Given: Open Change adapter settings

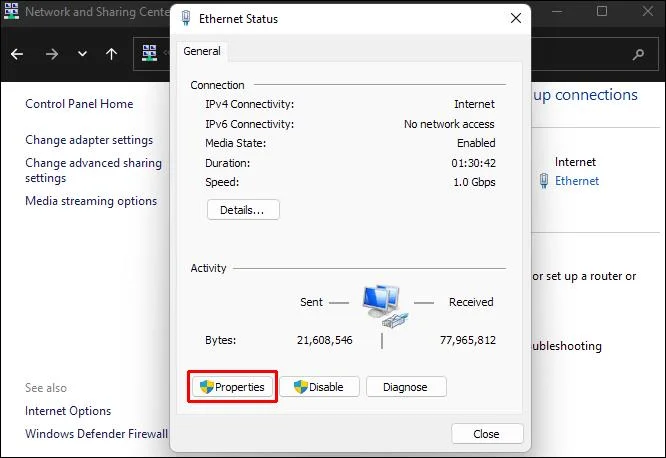Looking at the screenshot, I should point(89,140).
